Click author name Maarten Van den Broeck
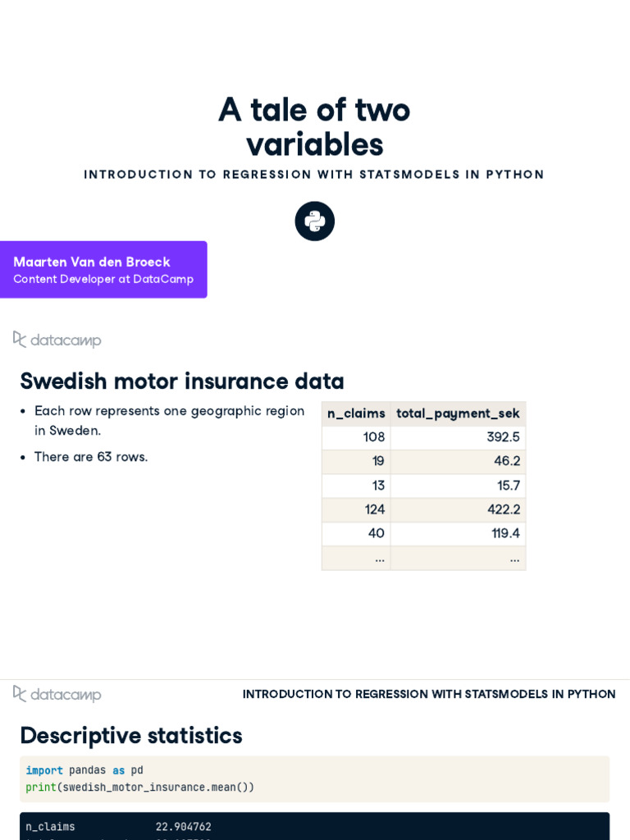The height and width of the screenshot is (840, 630). pyautogui.click(x=92, y=262)
